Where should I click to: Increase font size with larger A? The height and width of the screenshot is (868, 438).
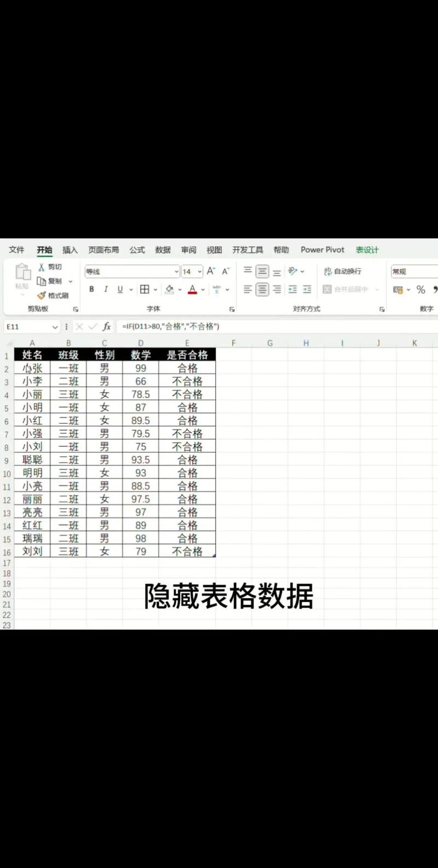211,271
